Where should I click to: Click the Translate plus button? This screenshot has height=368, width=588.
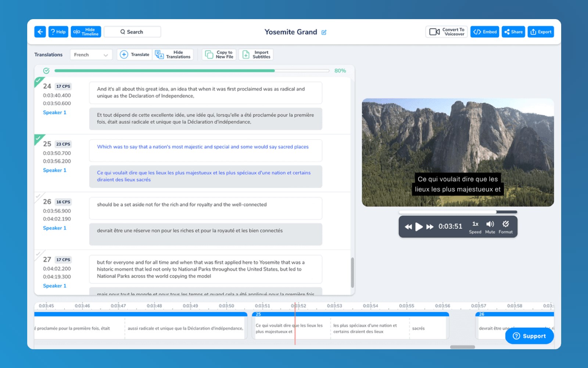click(x=135, y=54)
